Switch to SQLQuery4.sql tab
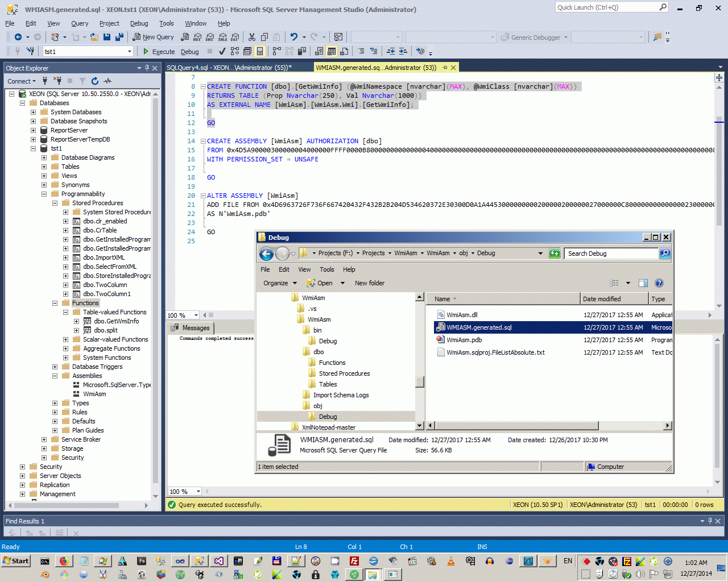 (229, 67)
